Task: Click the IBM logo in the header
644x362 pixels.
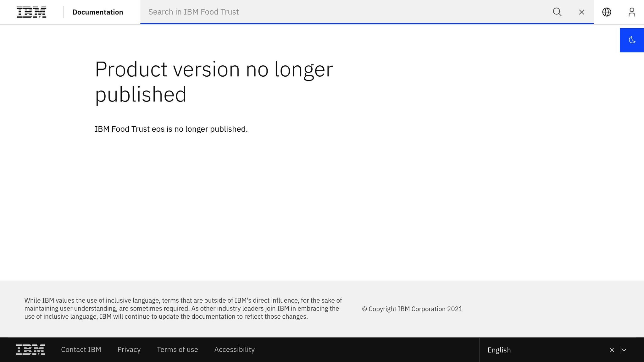Action: tap(31, 12)
